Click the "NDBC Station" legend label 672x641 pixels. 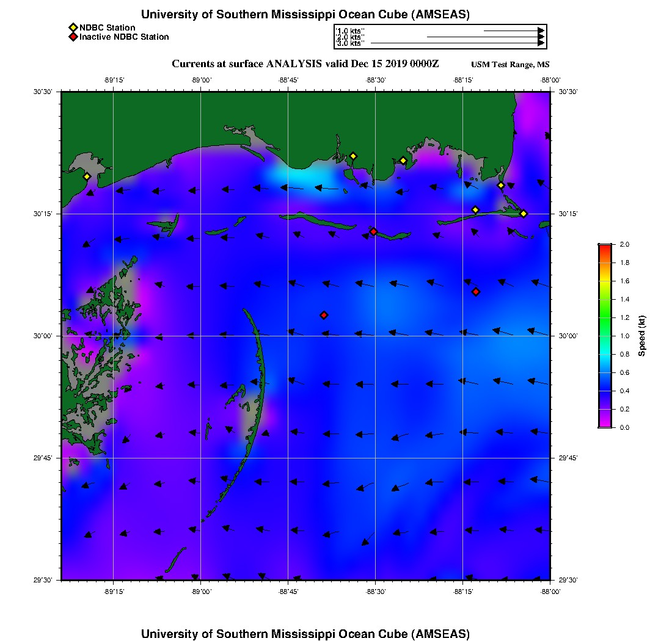click(107, 27)
